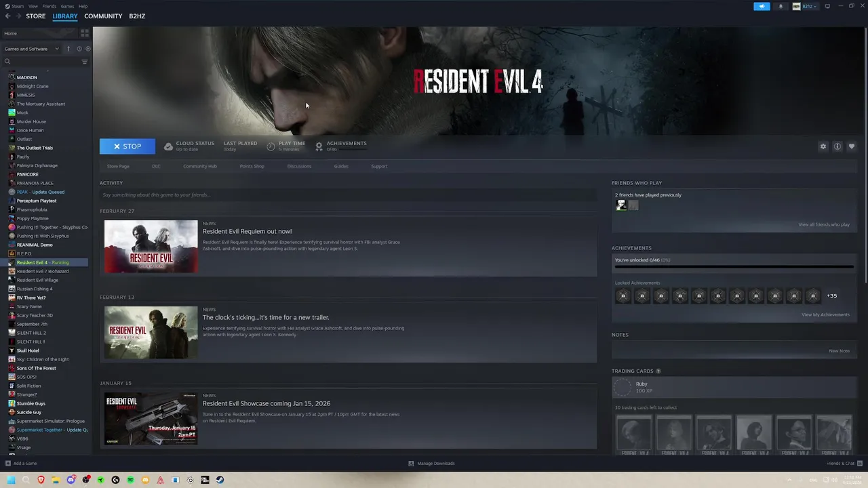Open the Support link
The height and width of the screenshot is (488, 868).
379,166
